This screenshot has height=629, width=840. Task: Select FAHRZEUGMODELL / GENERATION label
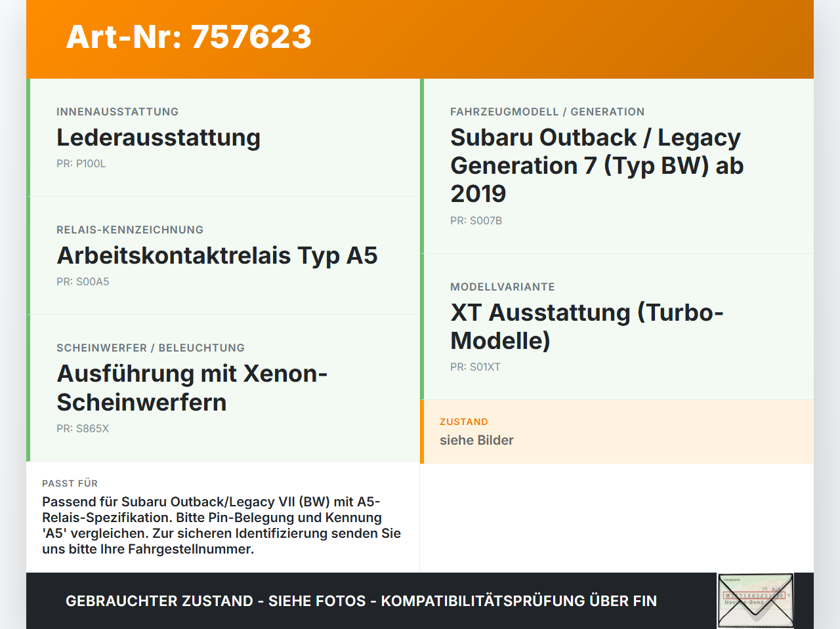[x=547, y=112]
